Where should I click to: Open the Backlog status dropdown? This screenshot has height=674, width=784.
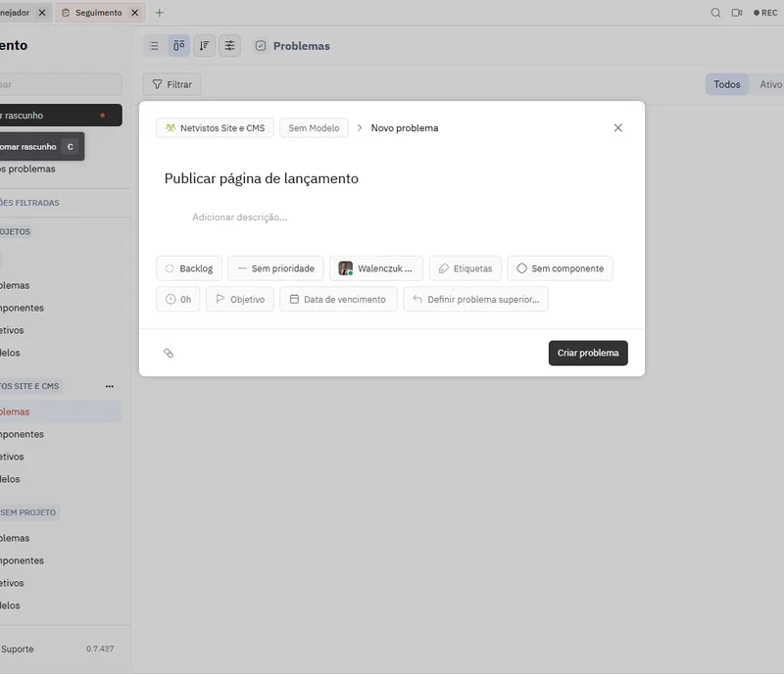click(189, 268)
